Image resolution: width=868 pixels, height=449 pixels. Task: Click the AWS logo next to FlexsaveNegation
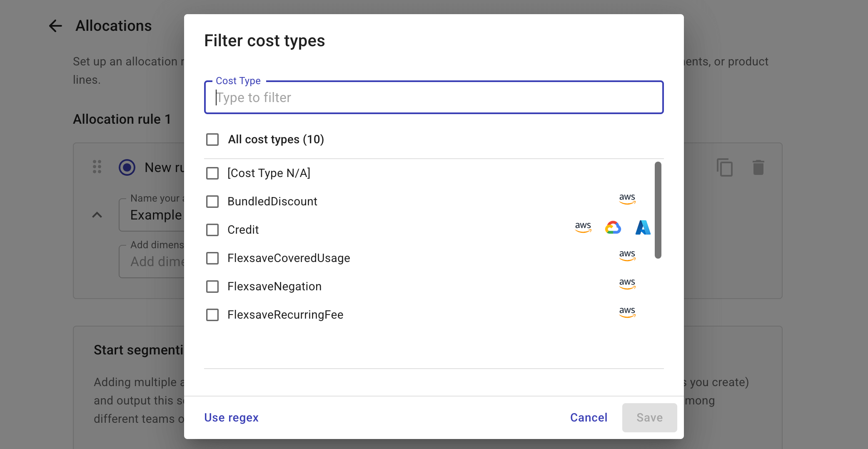(627, 284)
